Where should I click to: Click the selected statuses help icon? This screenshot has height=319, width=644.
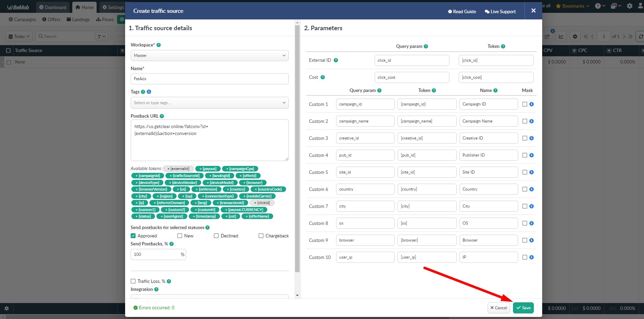point(207,228)
